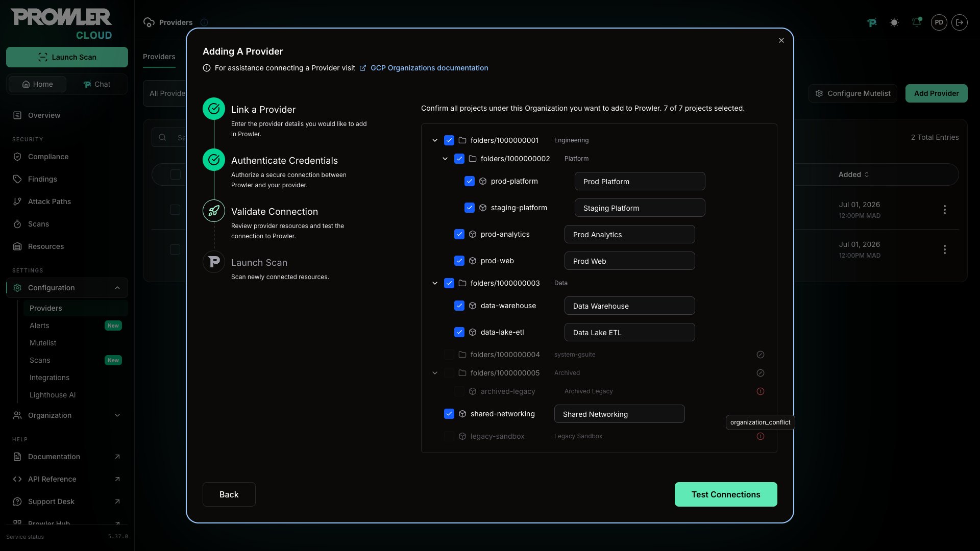Edit the Data Lake ETL alias field
This screenshot has height=551, width=980.
tap(629, 332)
